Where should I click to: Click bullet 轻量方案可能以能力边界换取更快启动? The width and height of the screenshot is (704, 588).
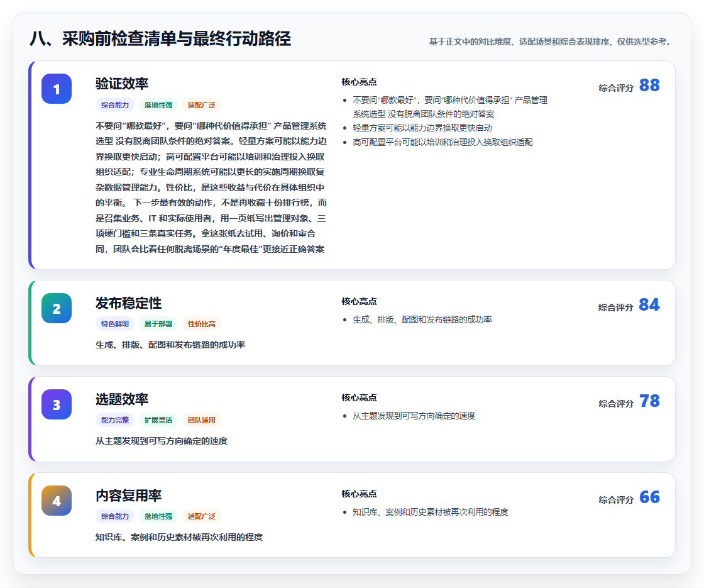422,128
